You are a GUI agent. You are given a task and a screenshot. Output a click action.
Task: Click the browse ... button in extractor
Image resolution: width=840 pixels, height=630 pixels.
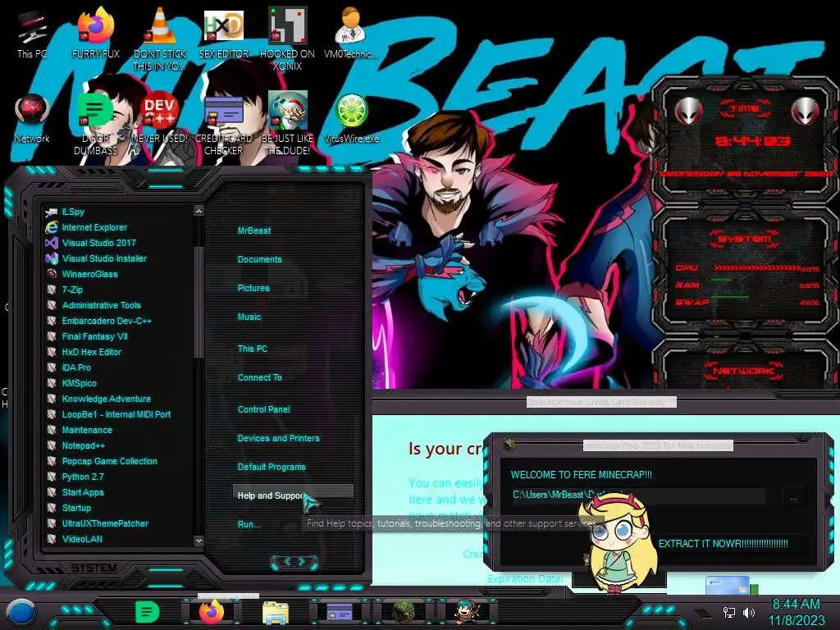pos(793,498)
